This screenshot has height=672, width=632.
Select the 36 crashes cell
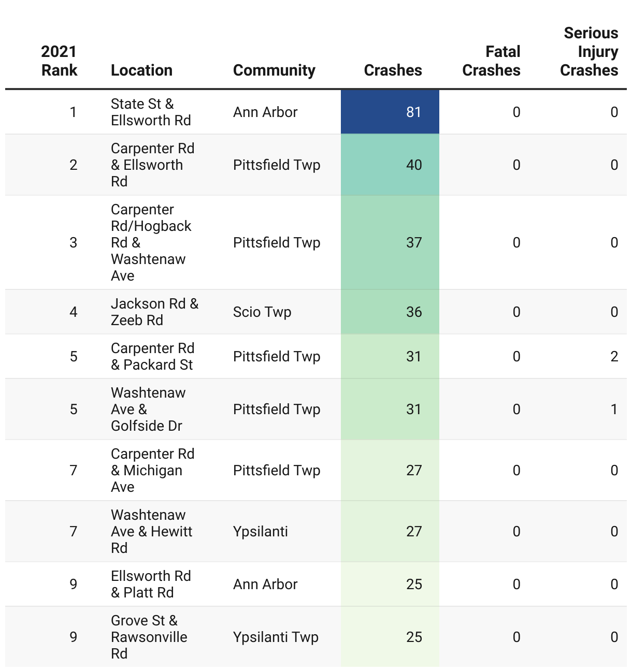[390, 312]
